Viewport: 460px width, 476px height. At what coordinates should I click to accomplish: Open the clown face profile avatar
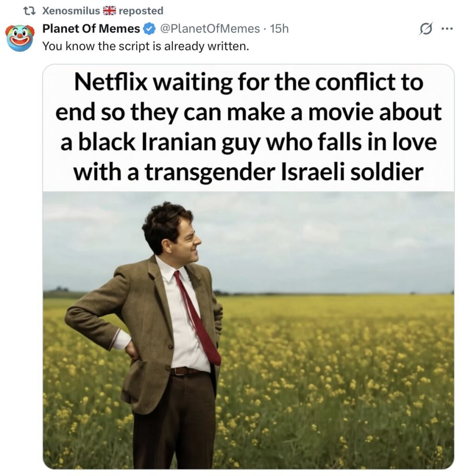coord(20,38)
